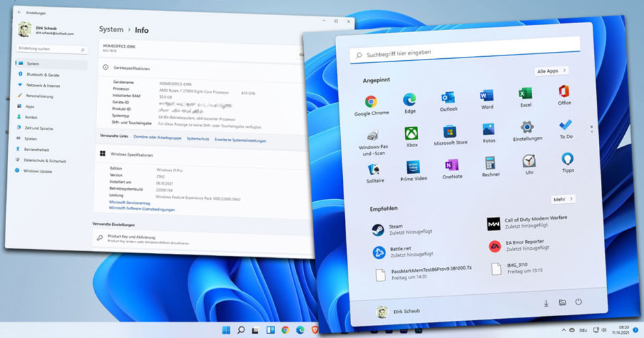Image resolution: width=644 pixels, height=338 pixels.
Task: Open PassMarkMemTest86 7z file
Action: (424, 273)
